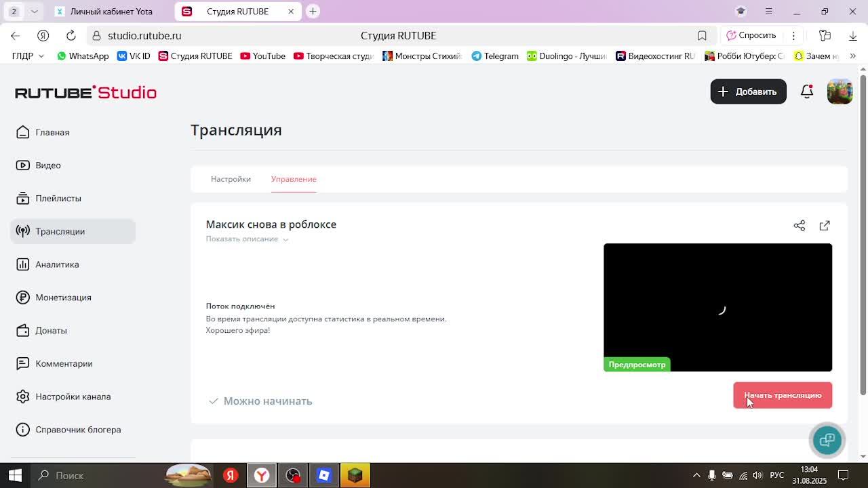Open the Telegram bookmark
The image size is (868, 488).
click(495, 56)
